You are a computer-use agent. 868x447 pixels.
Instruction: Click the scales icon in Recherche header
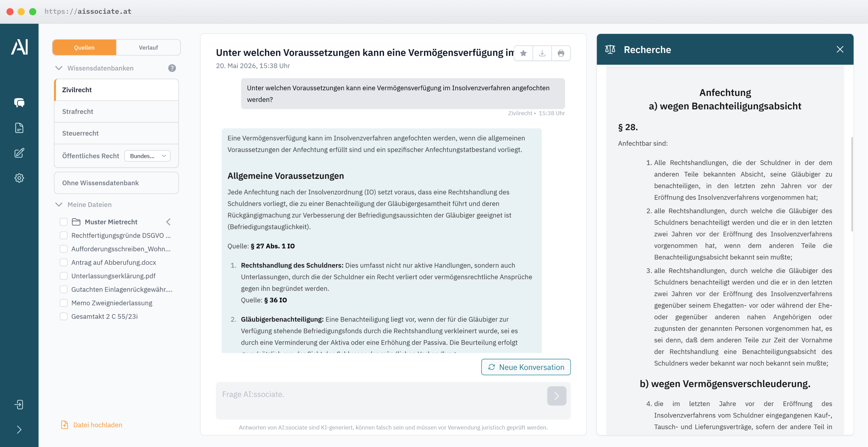click(x=610, y=50)
